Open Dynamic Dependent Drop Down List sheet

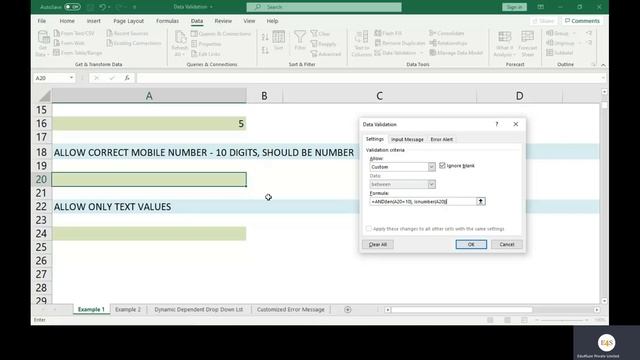click(199, 310)
